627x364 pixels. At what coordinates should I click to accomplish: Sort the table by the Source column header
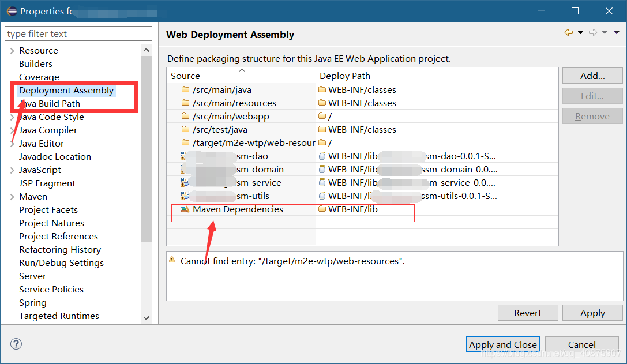click(242, 76)
